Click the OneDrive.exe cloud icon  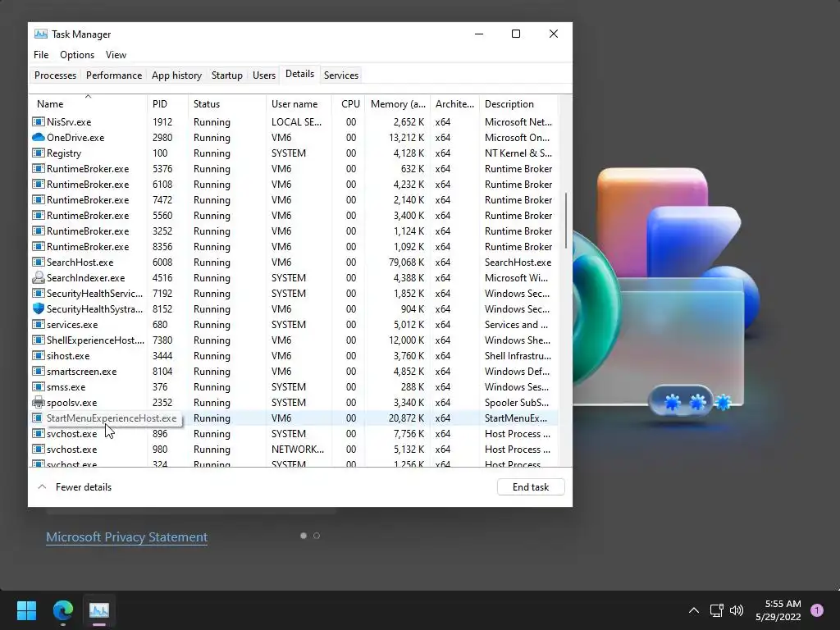click(38, 137)
